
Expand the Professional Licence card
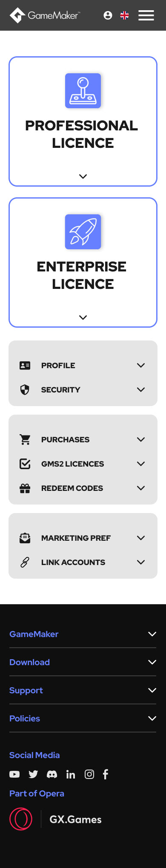[x=83, y=121]
